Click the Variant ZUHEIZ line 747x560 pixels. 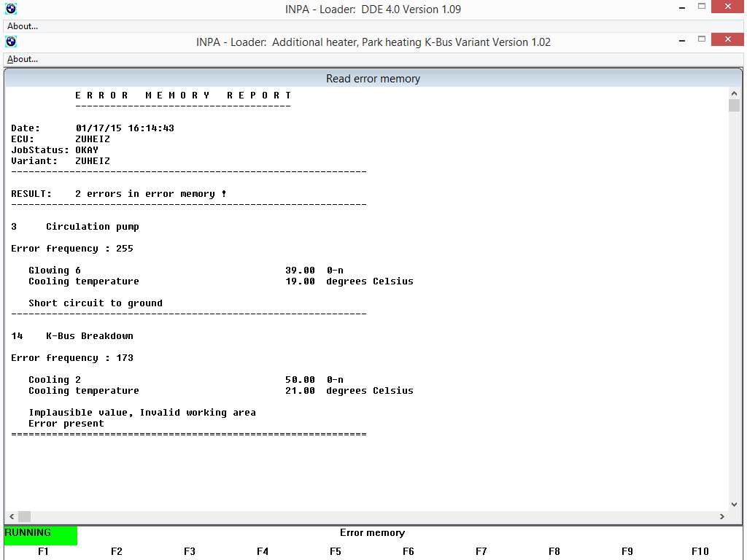[x=61, y=161]
